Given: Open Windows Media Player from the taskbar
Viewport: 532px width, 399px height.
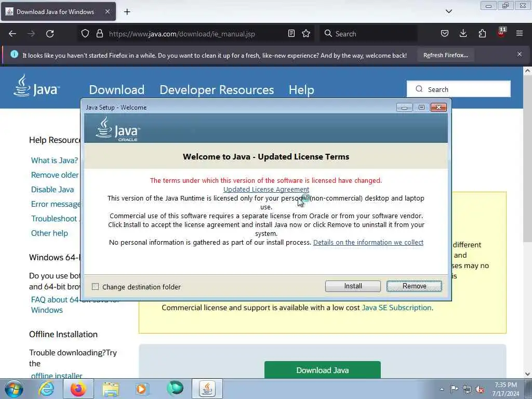Looking at the screenshot, I should (142, 389).
